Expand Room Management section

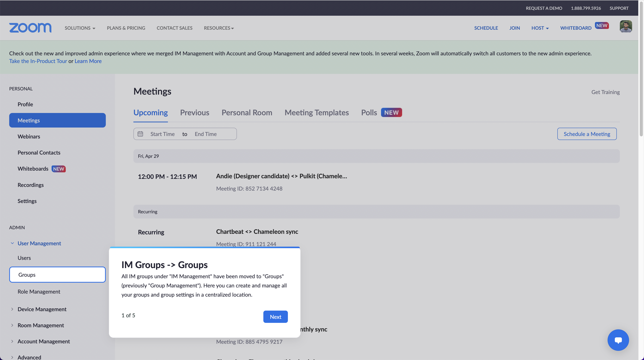click(12, 325)
